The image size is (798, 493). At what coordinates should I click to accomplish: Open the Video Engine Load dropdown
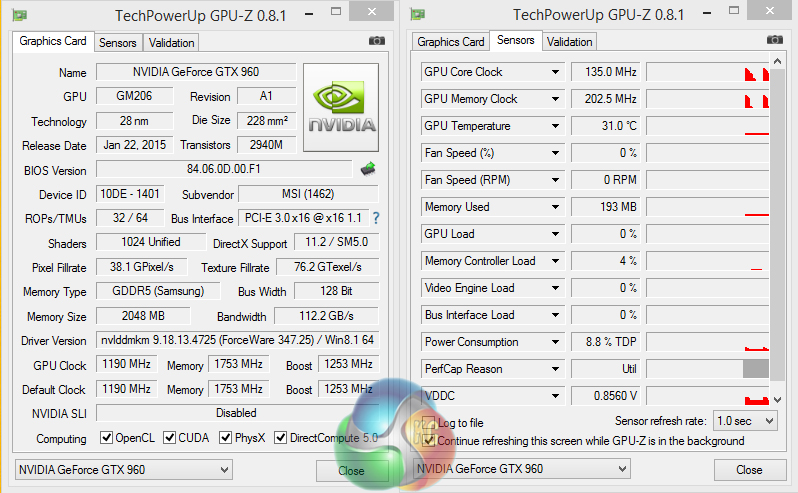pyautogui.click(x=555, y=288)
